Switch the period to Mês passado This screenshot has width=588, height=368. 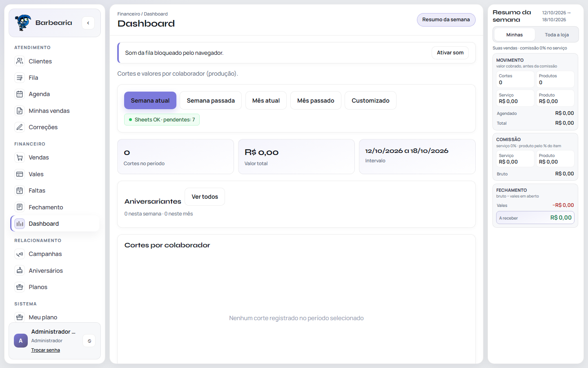tap(316, 101)
